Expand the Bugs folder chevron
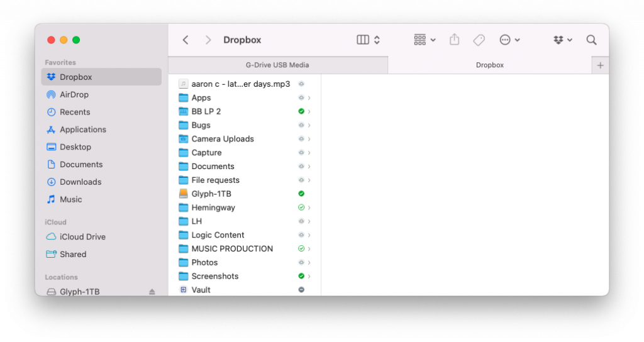This screenshot has height=342, width=644. [309, 125]
